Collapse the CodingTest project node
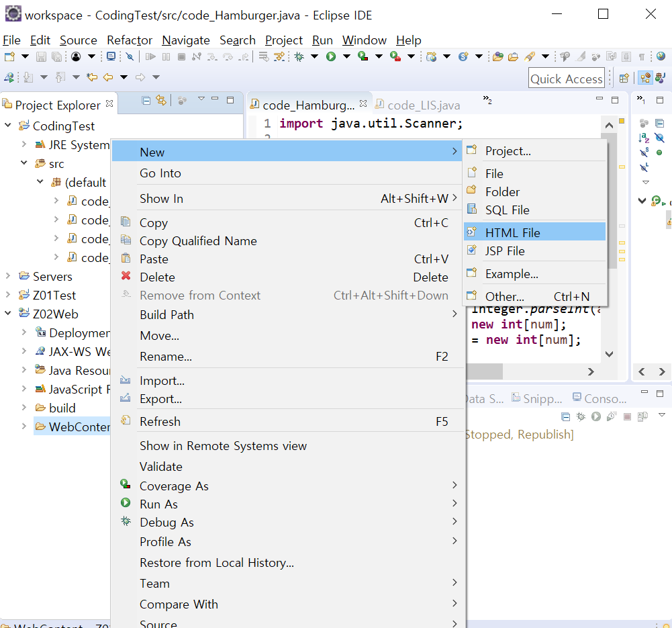Screen dimensions: 672x628 (7, 125)
